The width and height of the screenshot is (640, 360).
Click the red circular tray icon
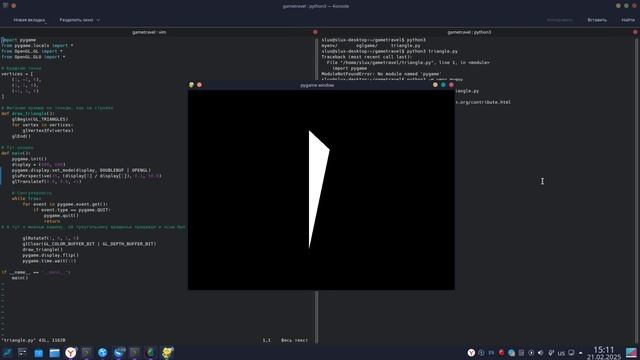(x=501, y=353)
